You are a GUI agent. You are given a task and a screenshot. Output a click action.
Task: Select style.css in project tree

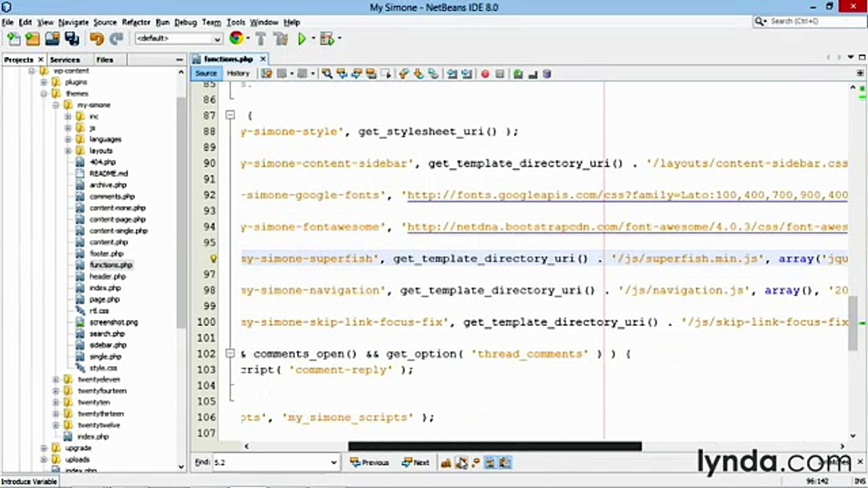coord(103,368)
